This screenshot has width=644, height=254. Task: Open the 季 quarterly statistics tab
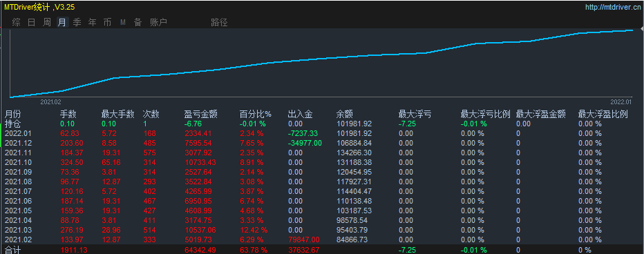pos(77,23)
